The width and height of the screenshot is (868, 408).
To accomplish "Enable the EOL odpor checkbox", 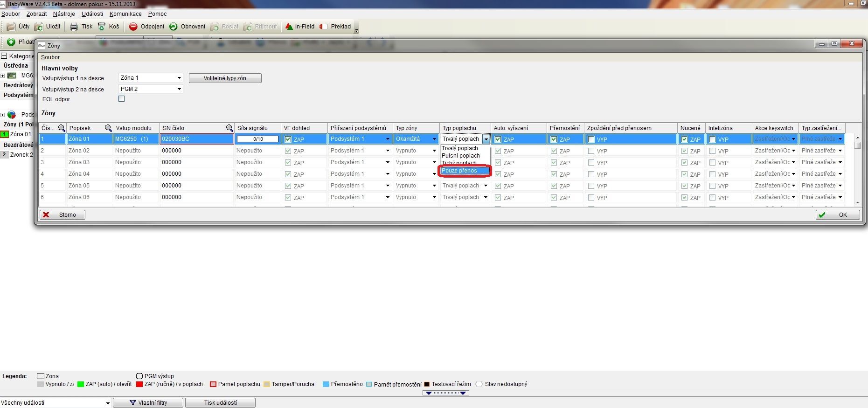I will (x=122, y=99).
